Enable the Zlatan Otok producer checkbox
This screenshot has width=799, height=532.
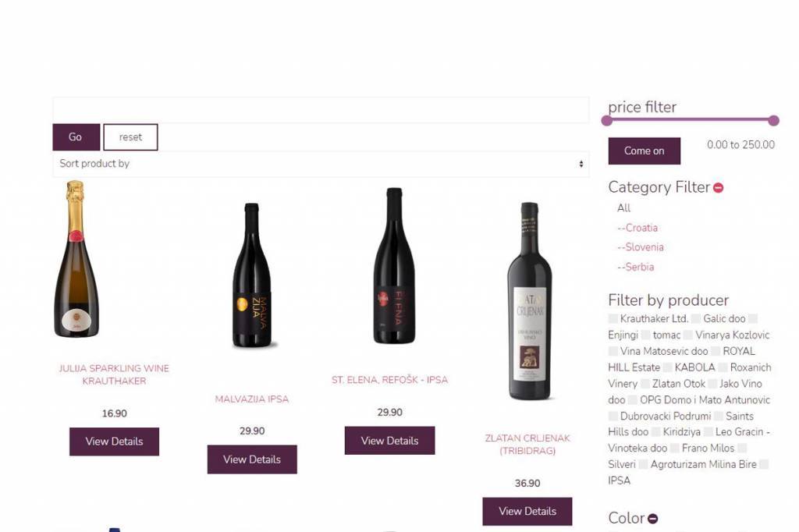tap(645, 384)
